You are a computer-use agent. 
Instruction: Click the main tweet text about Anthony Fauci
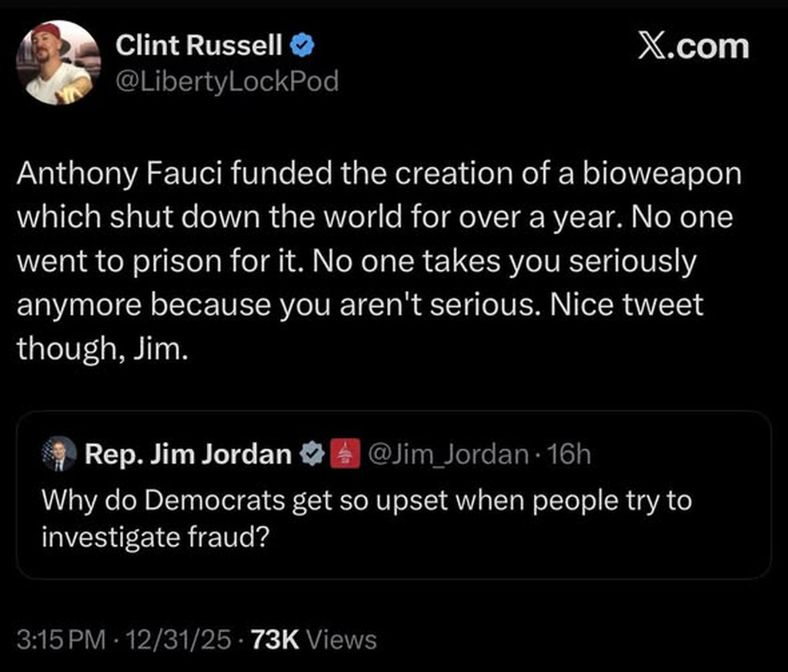click(377, 217)
